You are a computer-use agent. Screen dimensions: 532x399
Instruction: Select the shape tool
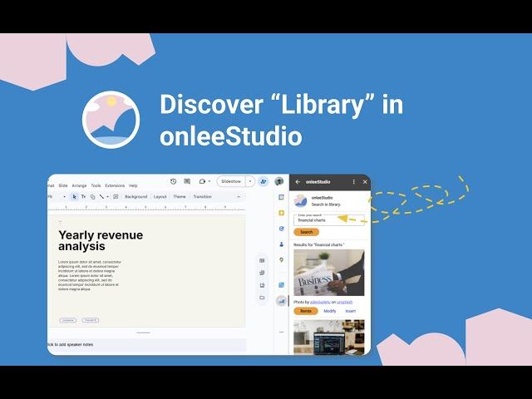(x=92, y=197)
